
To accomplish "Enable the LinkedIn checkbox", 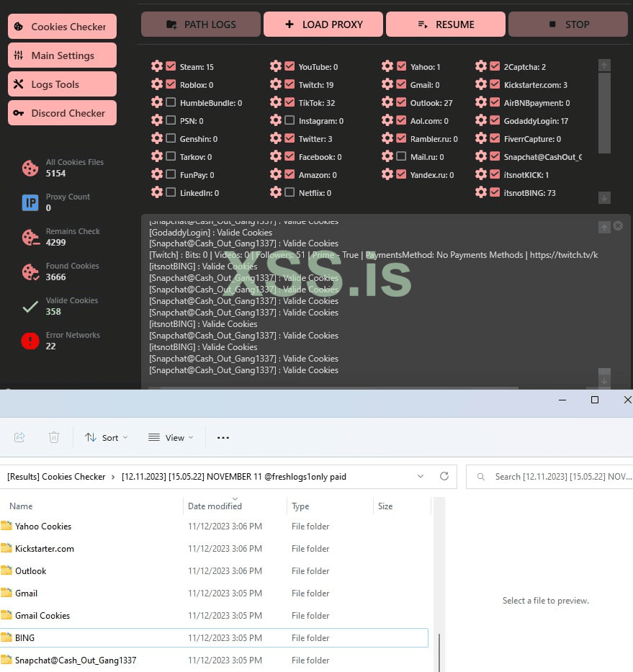I will point(171,192).
